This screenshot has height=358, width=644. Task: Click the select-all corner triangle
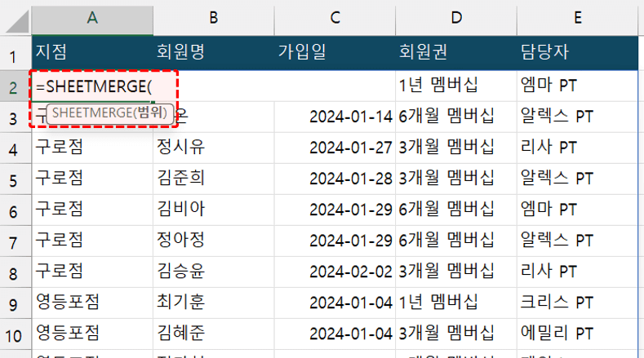[17, 21]
